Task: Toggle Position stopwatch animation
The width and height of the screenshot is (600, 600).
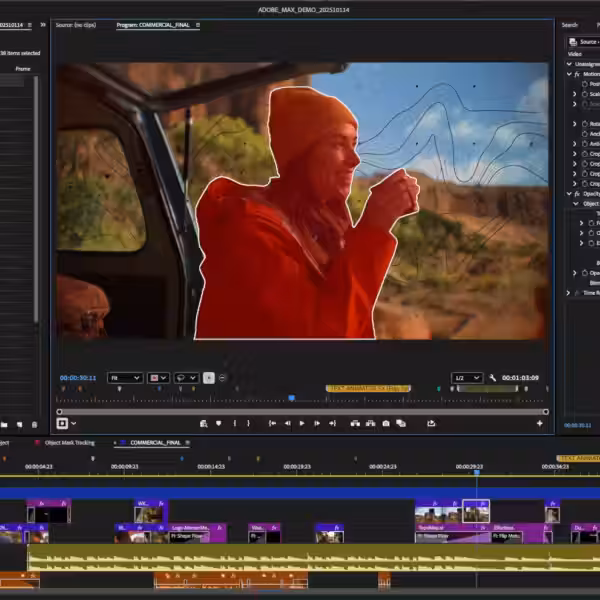Action: pyautogui.click(x=585, y=84)
